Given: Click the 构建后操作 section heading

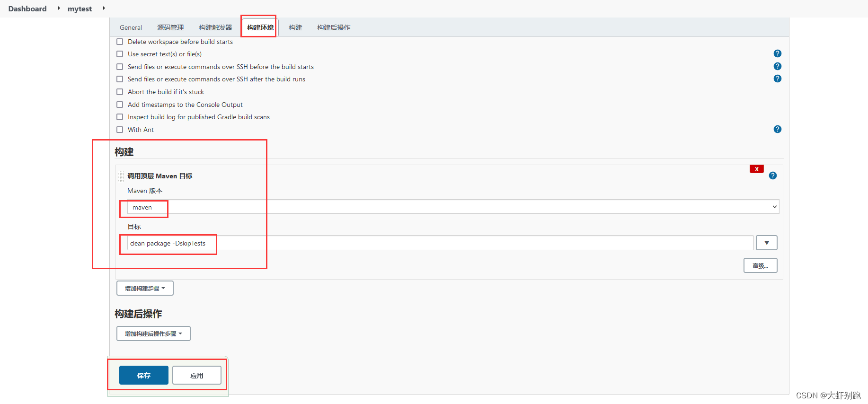Looking at the screenshot, I should coord(138,314).
